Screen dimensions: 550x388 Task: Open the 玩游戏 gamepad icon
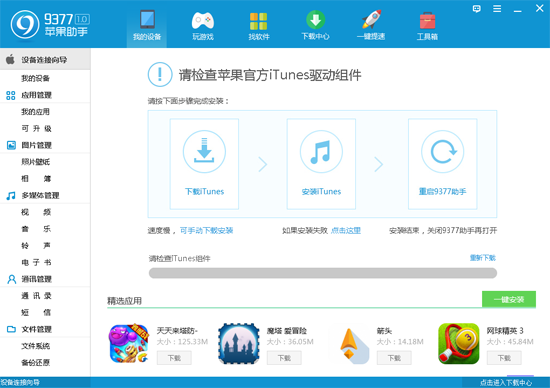(x=203, y=21)
